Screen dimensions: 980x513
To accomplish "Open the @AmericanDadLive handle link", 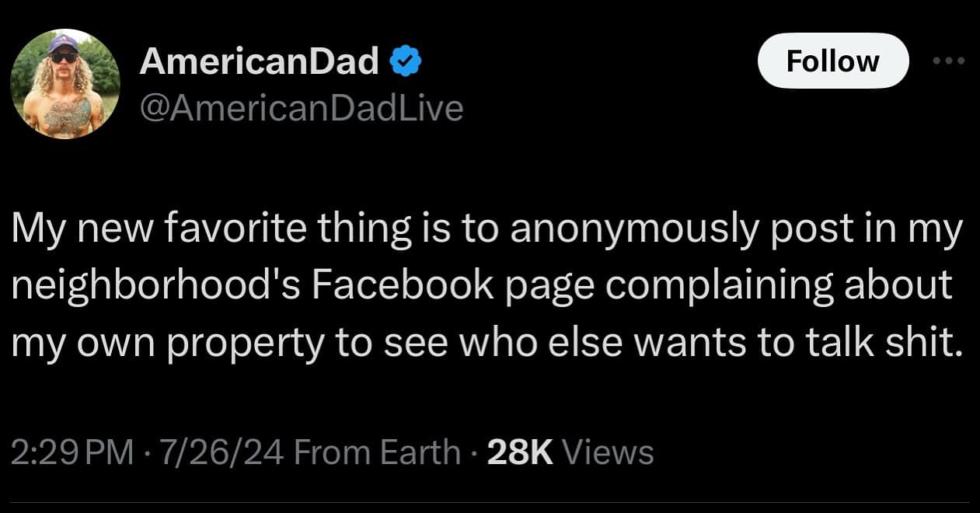I will point(301,108).
